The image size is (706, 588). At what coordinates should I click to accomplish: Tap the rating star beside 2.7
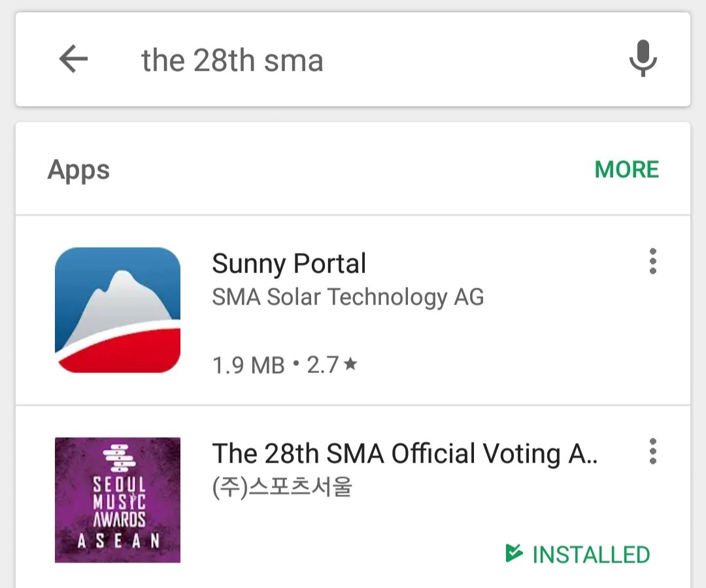350,365
